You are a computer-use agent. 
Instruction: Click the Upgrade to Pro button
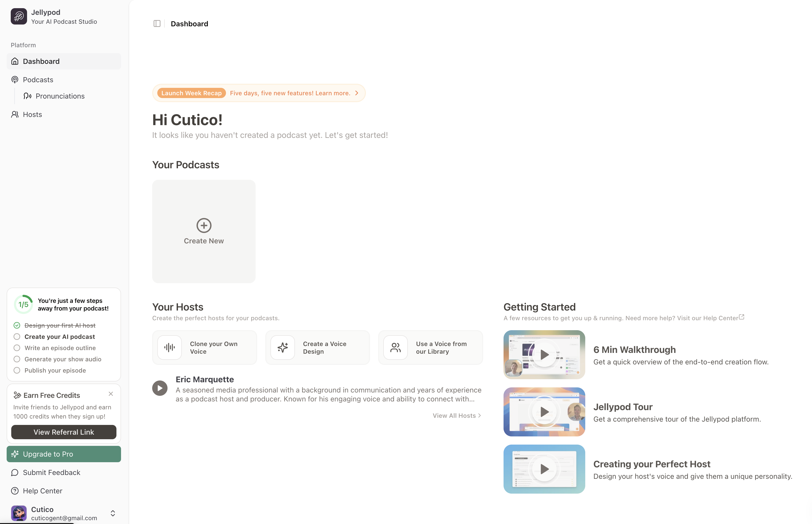click(x=64, y=454)
